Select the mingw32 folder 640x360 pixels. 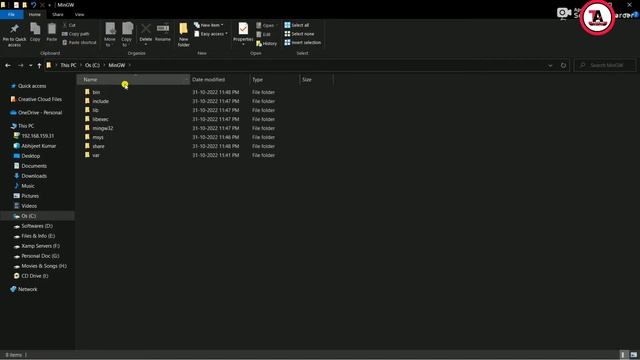pyautogui.click(x=103, y=128)
